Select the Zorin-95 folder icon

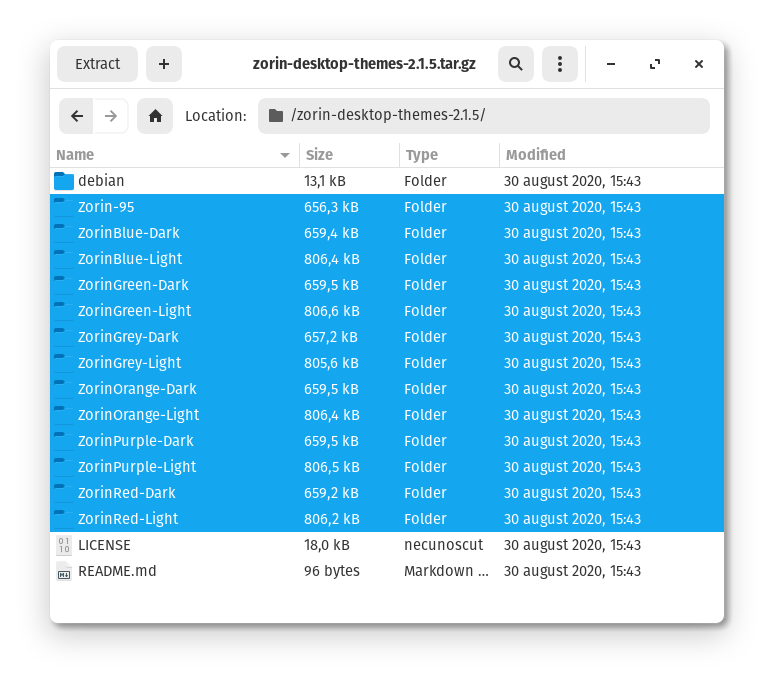[64, 207]
